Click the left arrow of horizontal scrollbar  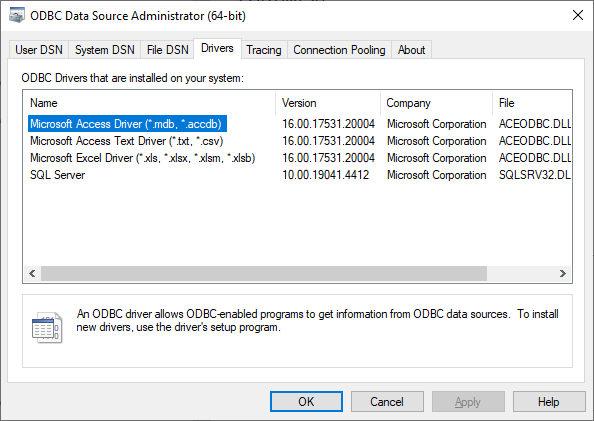pos(32,273)
